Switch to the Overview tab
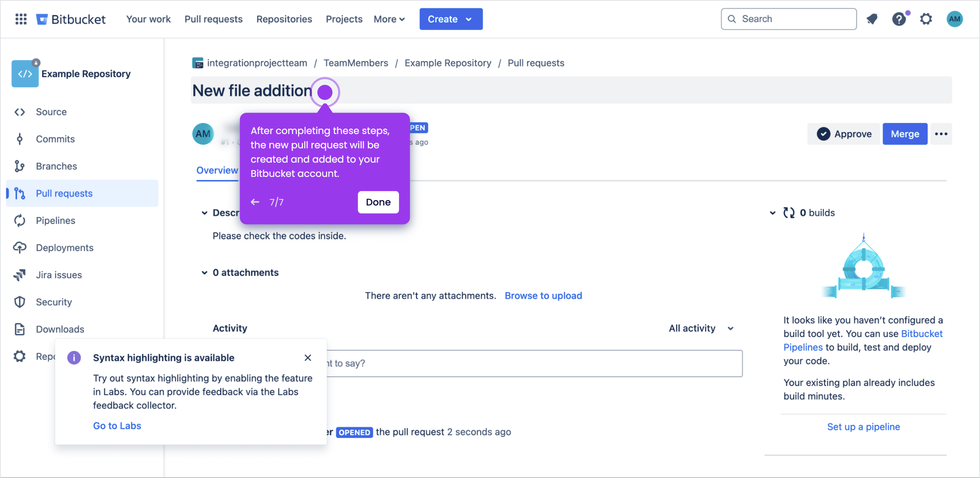The width and height of the screenshot is (980, 478). (x=217, y=170)
